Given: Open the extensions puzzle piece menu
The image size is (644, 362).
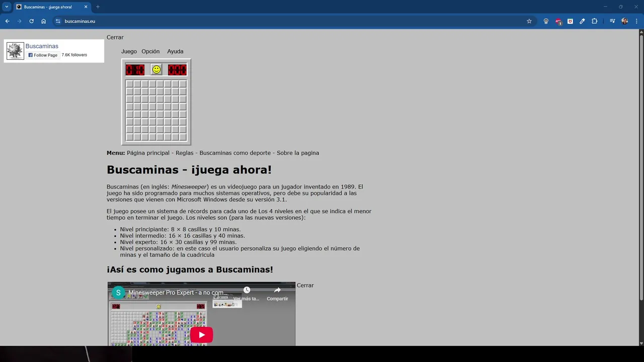Looking at the screenshot, I should tap(595, 21).
